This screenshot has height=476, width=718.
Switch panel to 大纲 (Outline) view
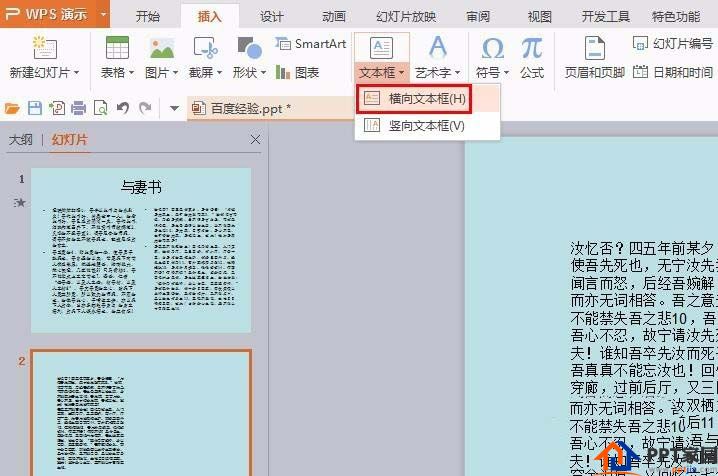(21, 139)
